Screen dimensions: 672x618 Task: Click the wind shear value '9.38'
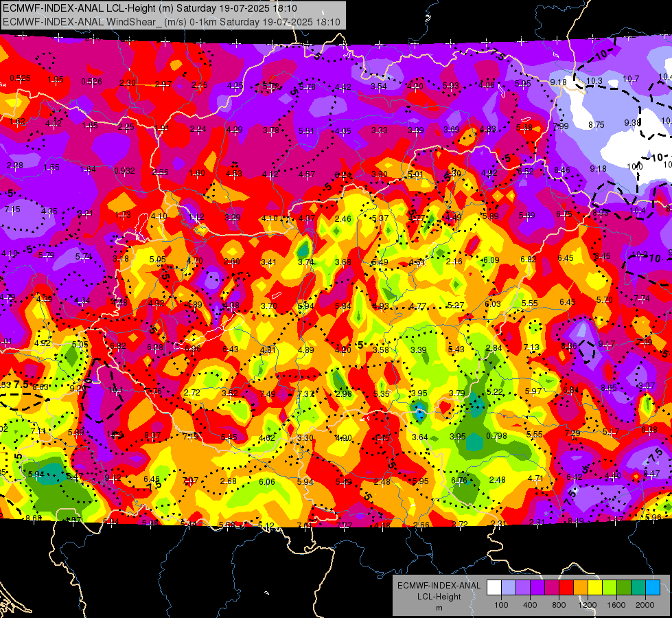[632, 123]
